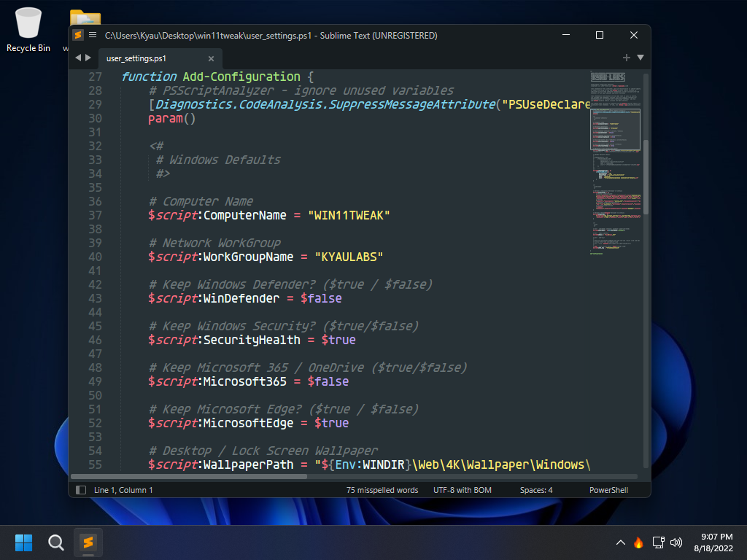Screen dimensions: 747x560
Task: Maximize the Sublime Text window
Action: [x=600, y=35]
